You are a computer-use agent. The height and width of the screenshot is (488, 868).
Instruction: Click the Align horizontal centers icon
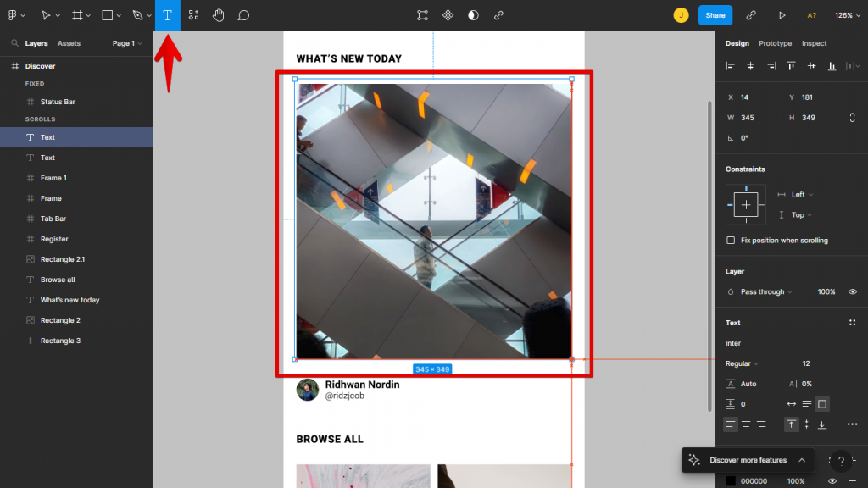click(750, 65)
